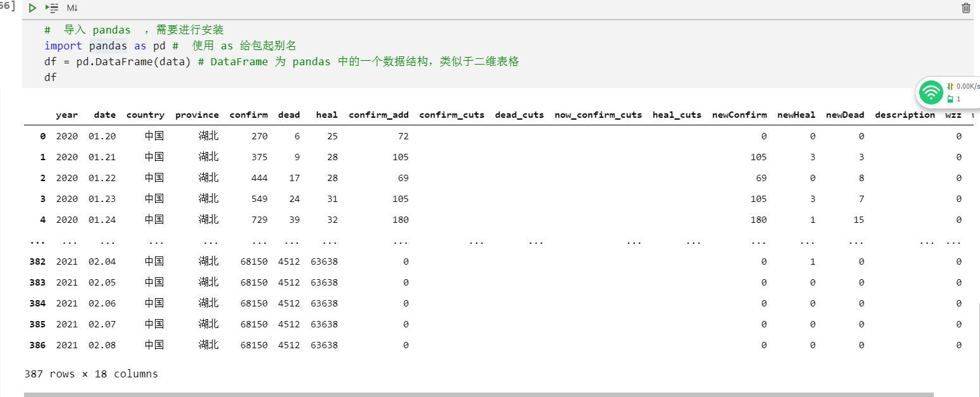The width and height of the screenshot is (980, 397).
Task: Click the 'country' column header
Action: [x=146, y=115]
